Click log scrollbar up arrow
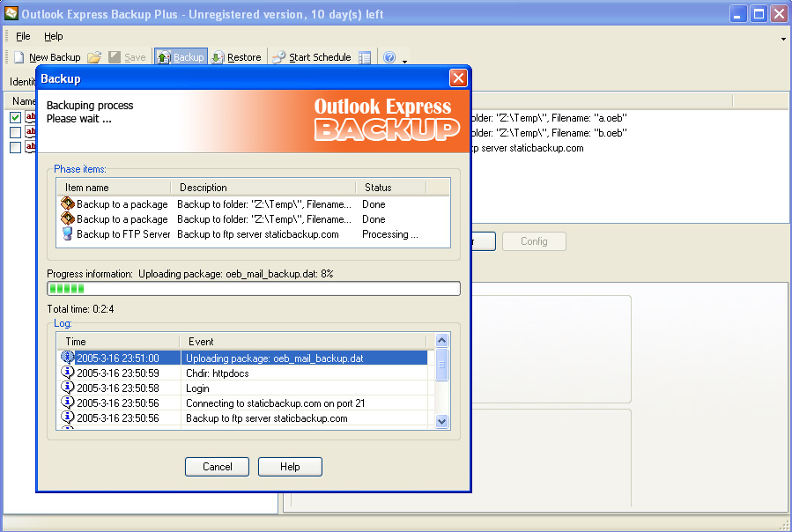Image resolution: width=792 pixels, height=532 pixels. click(x=441, y=341)
